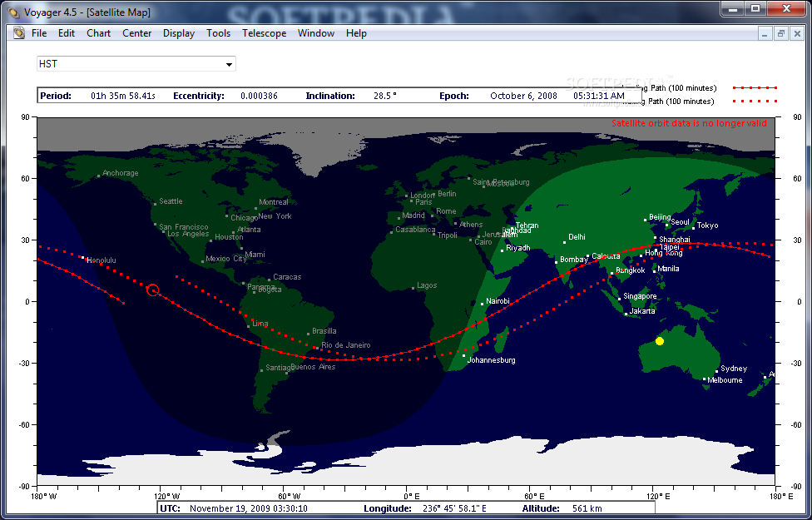Click the Honolulu city label
The height and width of the screenshot is (520, 812).
[101, 260]
